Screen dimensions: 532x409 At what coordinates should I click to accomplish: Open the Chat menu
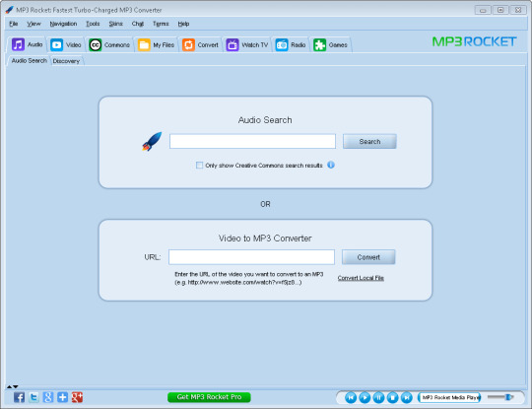(138, 24)
